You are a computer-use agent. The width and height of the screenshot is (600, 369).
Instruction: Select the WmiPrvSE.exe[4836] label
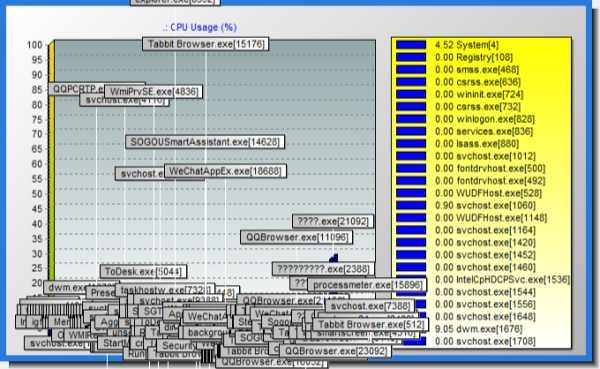(x=153, y=92)
